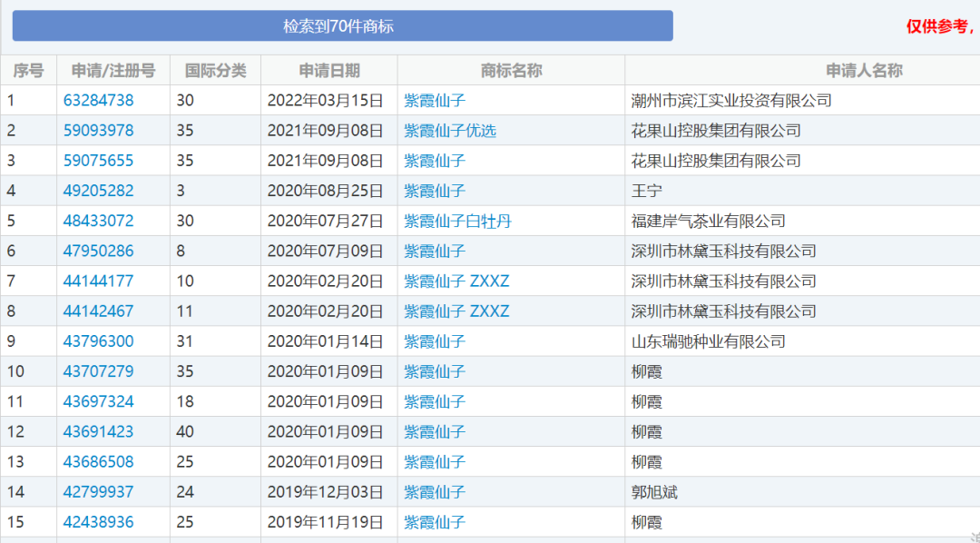Select applicant 柳霞 in row 10

[646, 371]
